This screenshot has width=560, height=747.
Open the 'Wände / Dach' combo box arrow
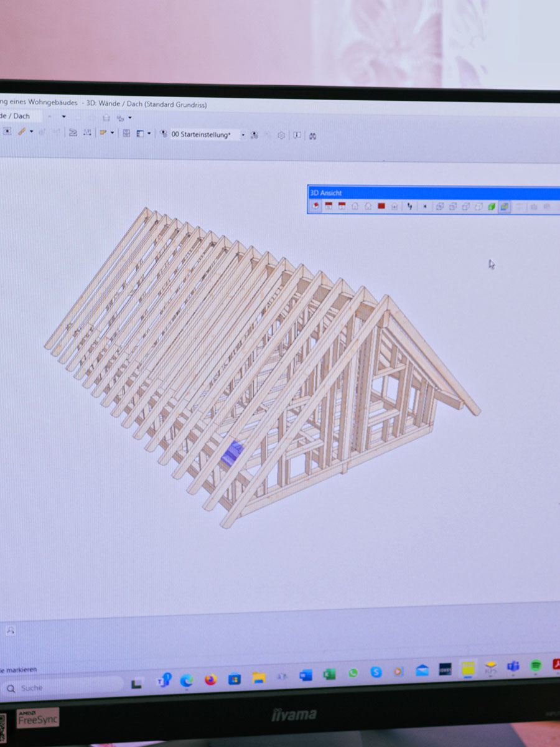(63, 116)
